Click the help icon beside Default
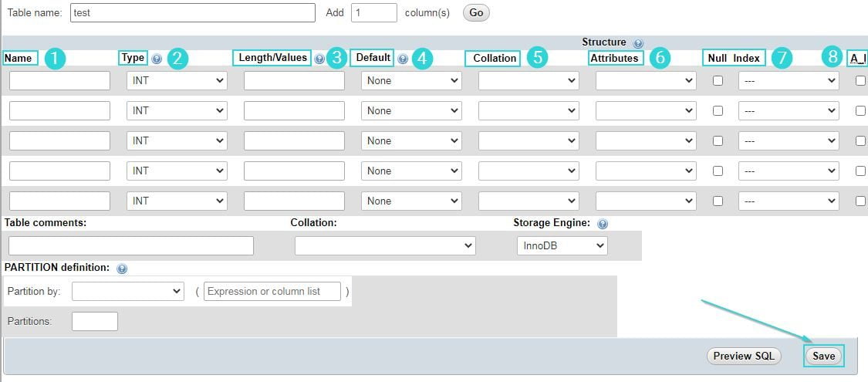 tap(403, 59)
